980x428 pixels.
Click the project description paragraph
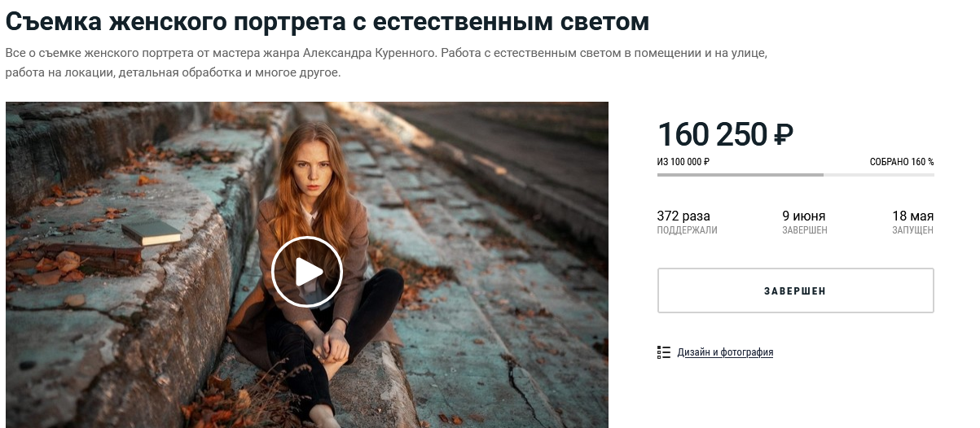click(x=386, y=63)
